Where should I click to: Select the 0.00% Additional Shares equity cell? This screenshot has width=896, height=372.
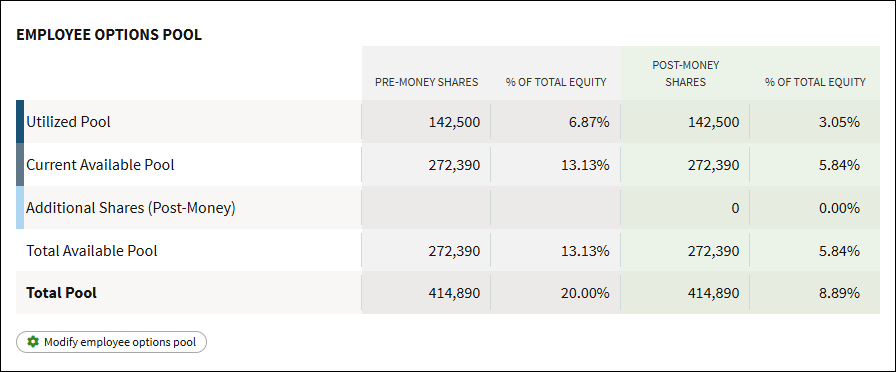coord(815,207)
